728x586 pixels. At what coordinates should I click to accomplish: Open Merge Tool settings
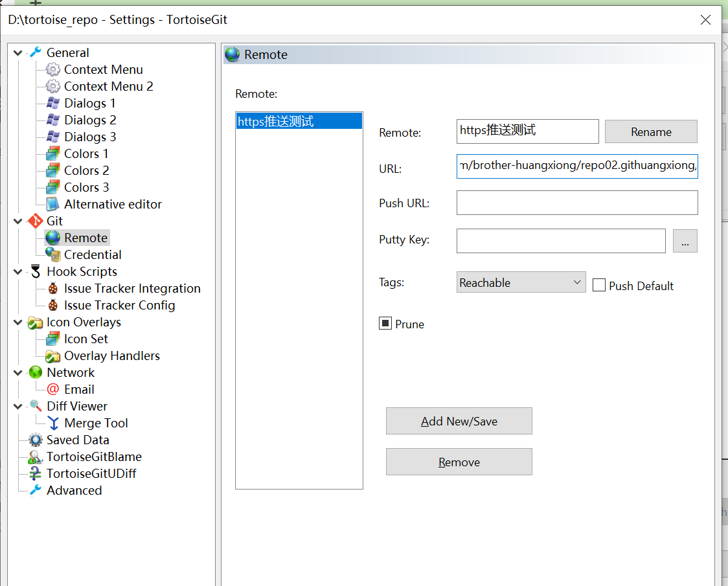tap(96, 423)
